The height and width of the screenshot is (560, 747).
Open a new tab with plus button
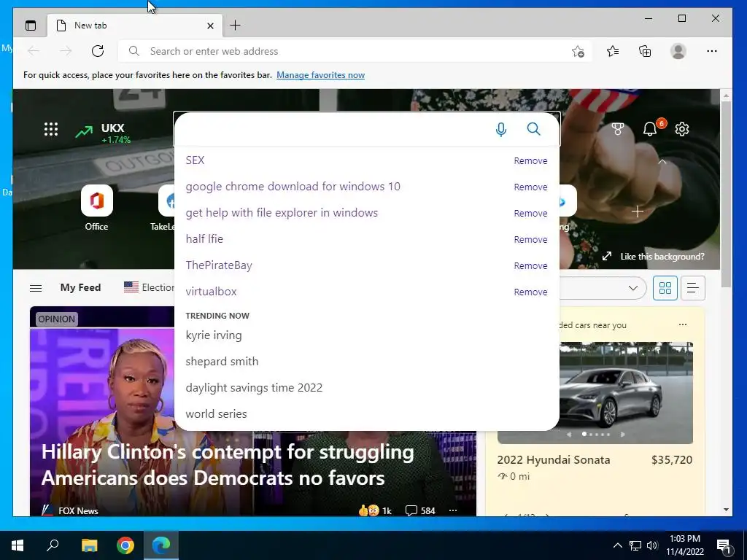pyautogui.click(x=235, y=26)
